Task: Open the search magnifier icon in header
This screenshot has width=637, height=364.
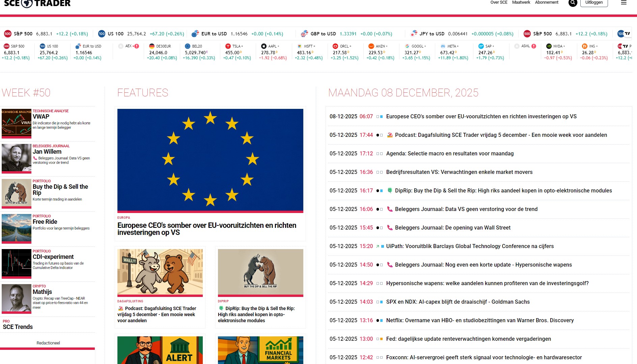Action: [x=573, y=3]
